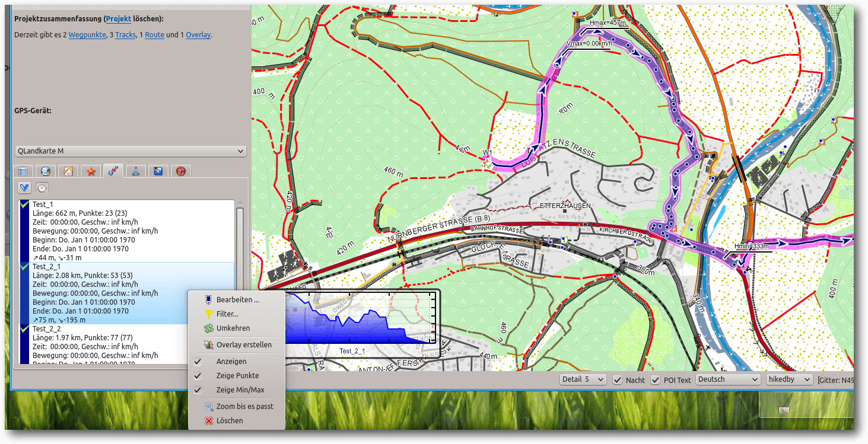Click the Wegpunkte link
Image resolution: width=868 pixels, height=444 pixels.
[87, 35]
